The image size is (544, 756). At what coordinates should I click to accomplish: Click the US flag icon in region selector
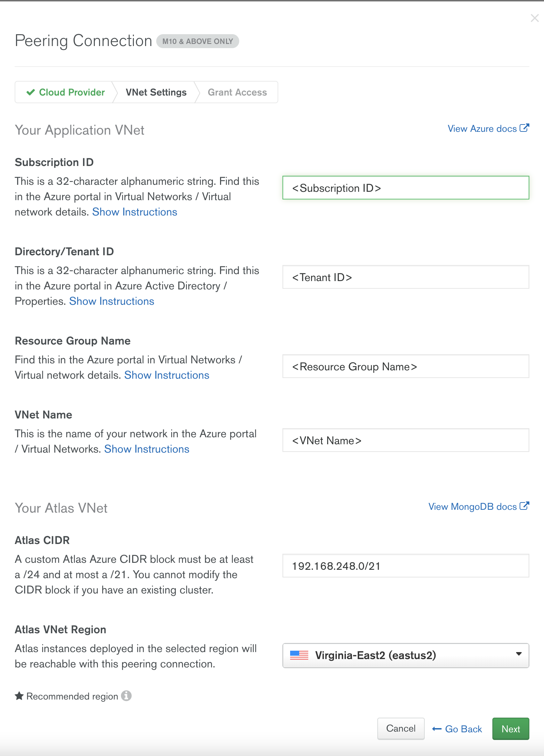coord(299,655)
